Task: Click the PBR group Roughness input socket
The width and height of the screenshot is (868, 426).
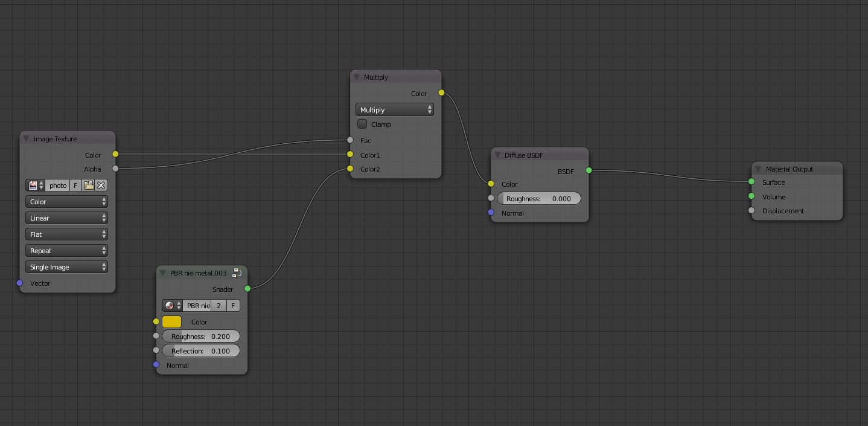Action: pos(156,336)
